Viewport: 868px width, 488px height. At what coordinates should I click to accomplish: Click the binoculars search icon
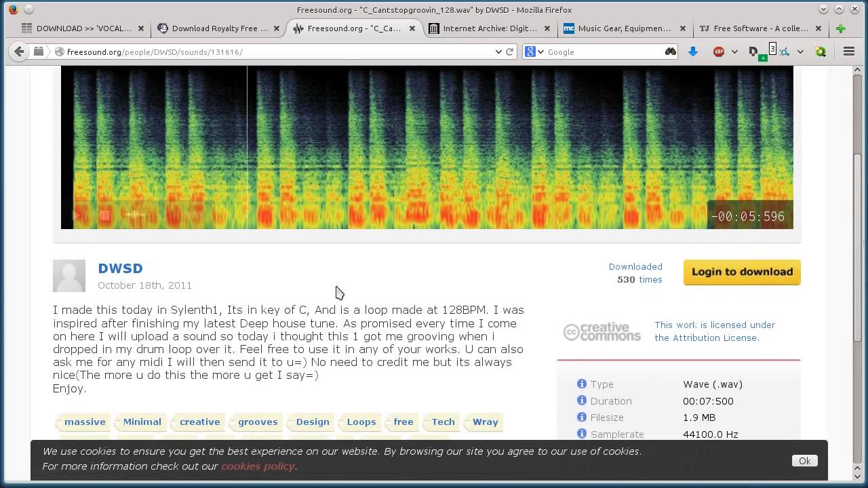click(670, 52)
